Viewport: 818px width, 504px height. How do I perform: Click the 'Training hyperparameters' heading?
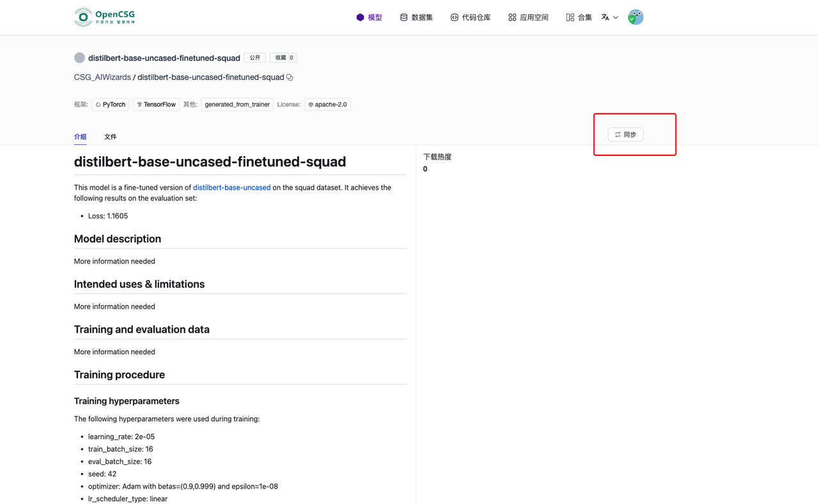pyautogui.click(x=127, y=401)
